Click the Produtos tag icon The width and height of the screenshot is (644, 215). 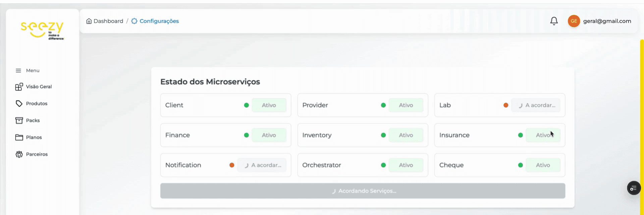[19, 103]
